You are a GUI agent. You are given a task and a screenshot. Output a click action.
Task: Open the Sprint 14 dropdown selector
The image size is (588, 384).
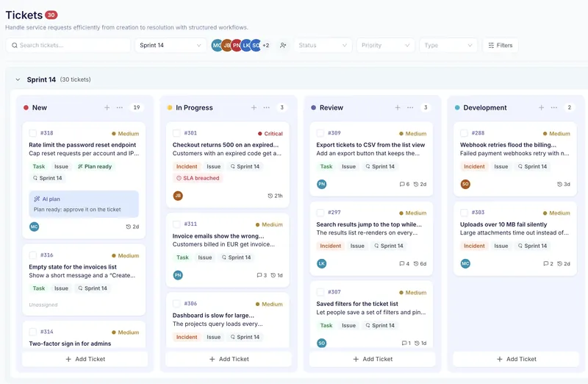[171, 46]
